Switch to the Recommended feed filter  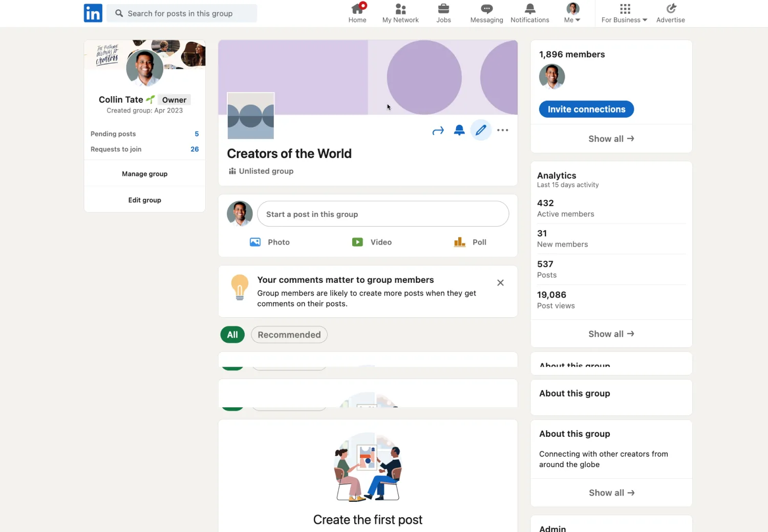click(x=289, y=335)
